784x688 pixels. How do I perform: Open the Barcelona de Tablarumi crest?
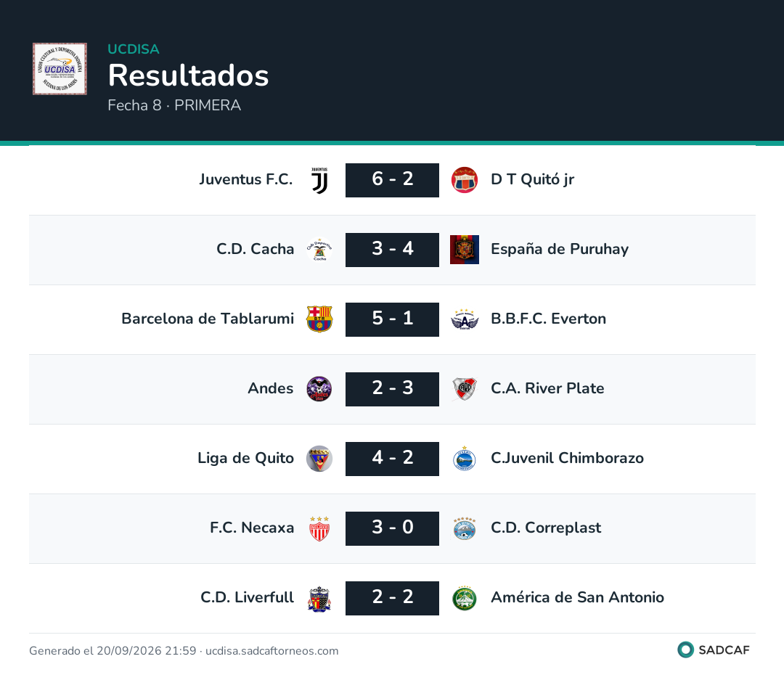click(319, 319)
